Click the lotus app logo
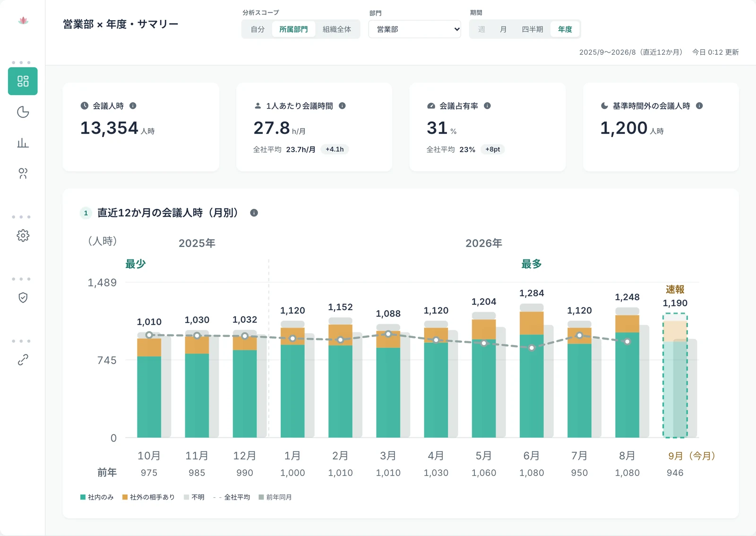This screenshot has height=536, width=756. pos(23,20)
